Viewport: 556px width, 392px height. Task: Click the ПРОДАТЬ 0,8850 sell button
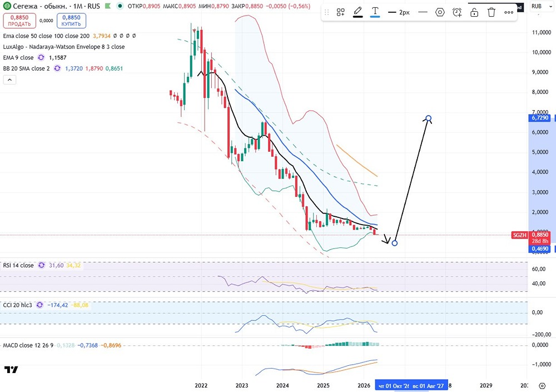(19, 21)
